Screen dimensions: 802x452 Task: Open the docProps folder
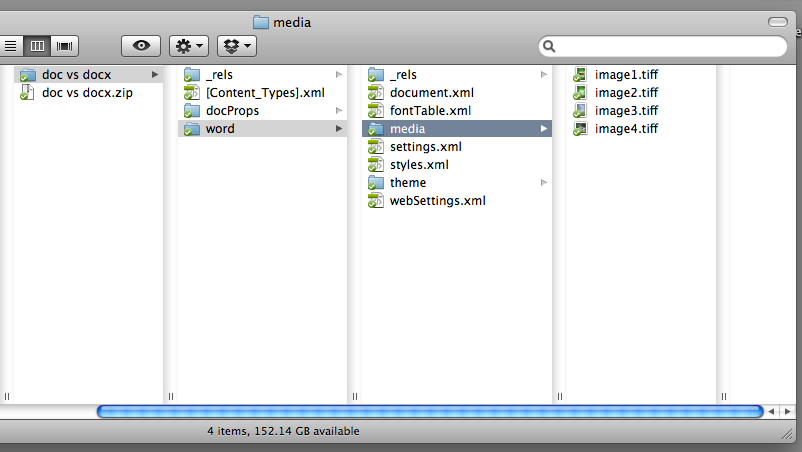[x=232, y=111]
